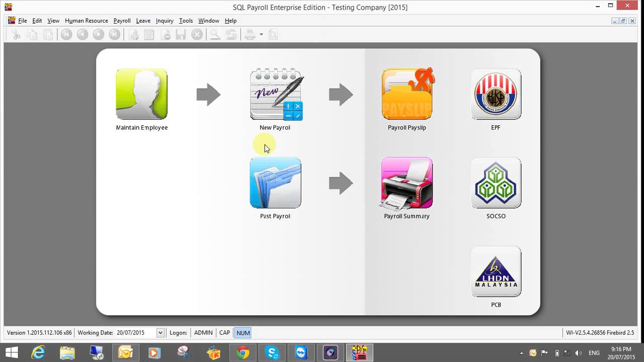Image resolution: width=644 pixels, height=362 pixels.
Task: Open File Explorer from taskbar
Action: (x=67, y=352)
